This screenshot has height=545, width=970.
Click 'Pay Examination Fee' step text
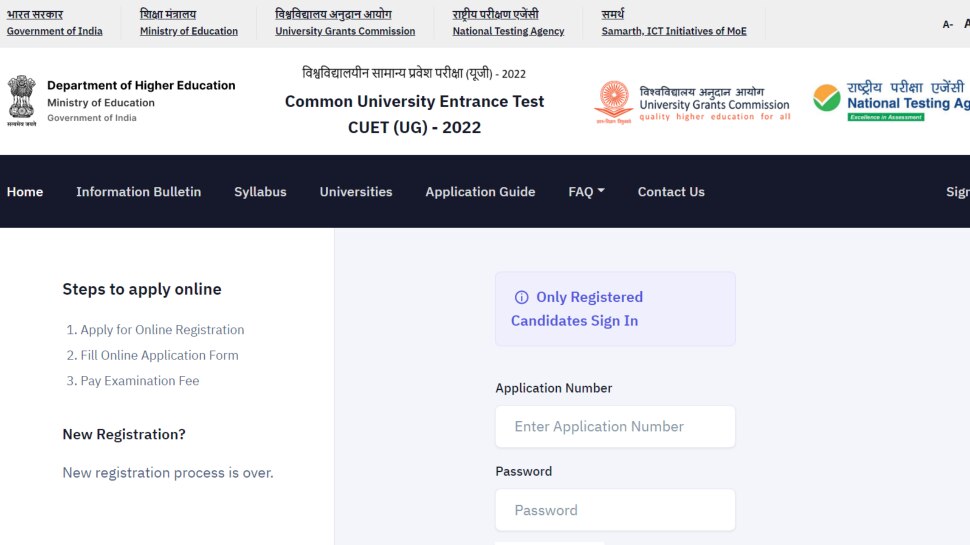point(140,381)
